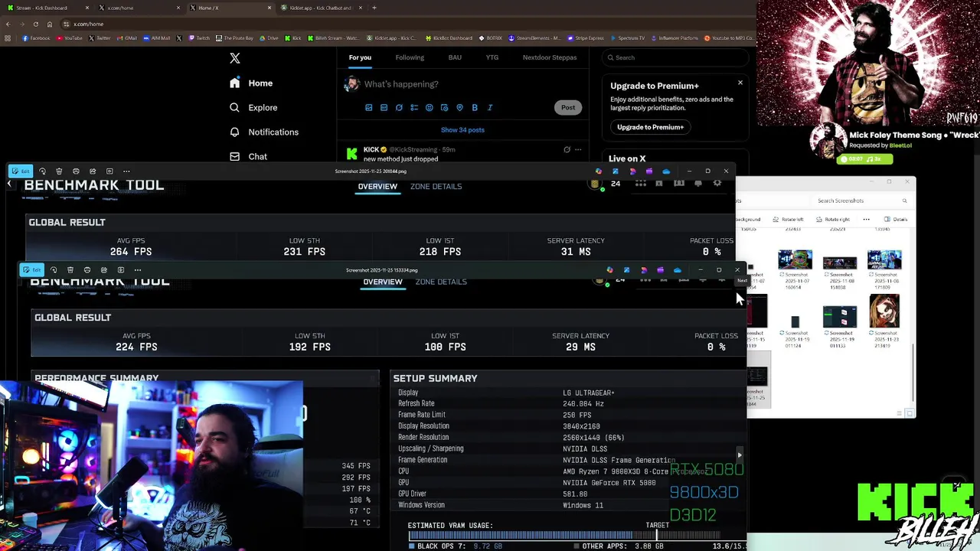Start slideshow in the 153334.png window

[121, 270]
